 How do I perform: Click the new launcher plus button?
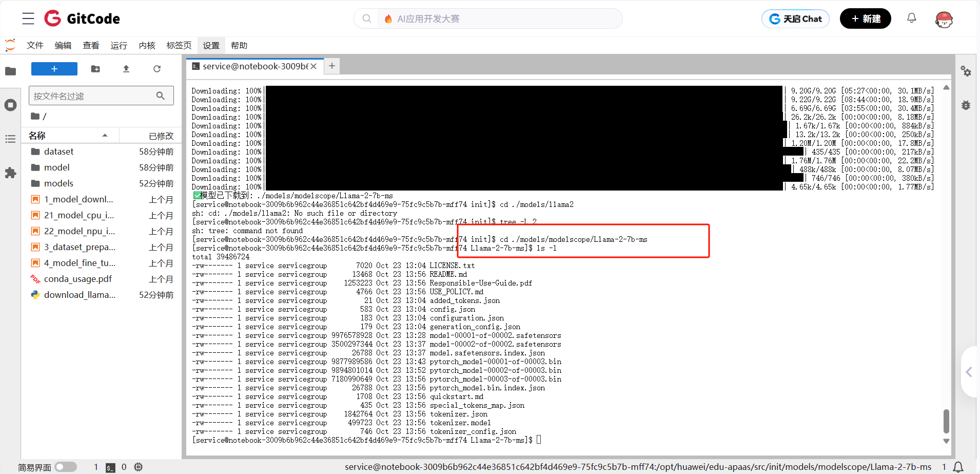click(54, 69)
